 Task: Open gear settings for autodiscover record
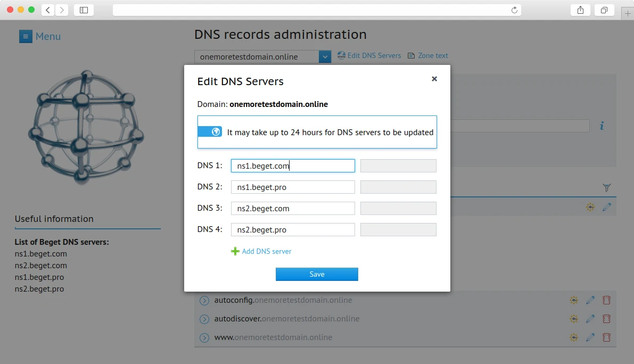click(574, 319)
